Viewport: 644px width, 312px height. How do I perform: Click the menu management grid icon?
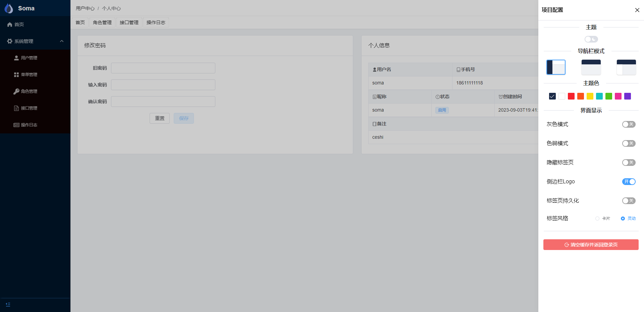(x=16, y=75)
